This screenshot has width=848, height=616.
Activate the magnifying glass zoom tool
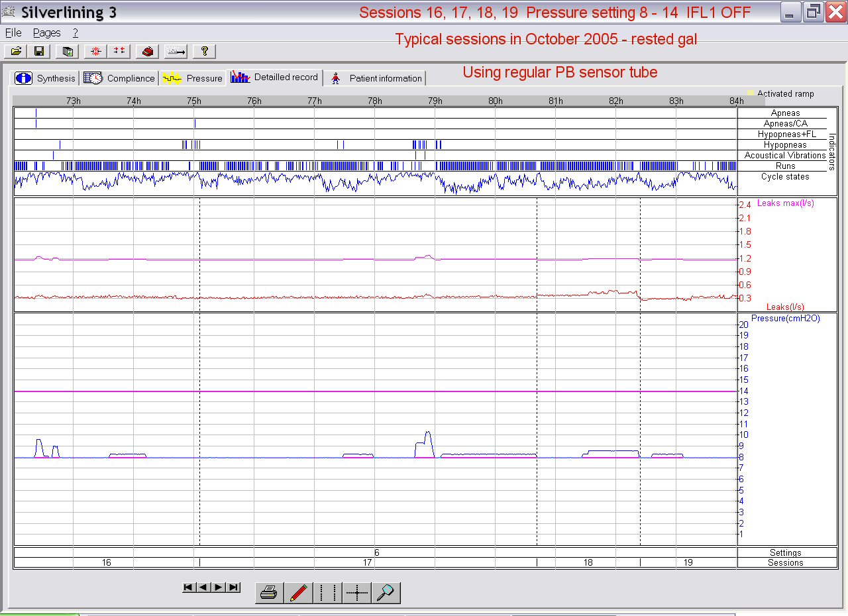[386, 592]
